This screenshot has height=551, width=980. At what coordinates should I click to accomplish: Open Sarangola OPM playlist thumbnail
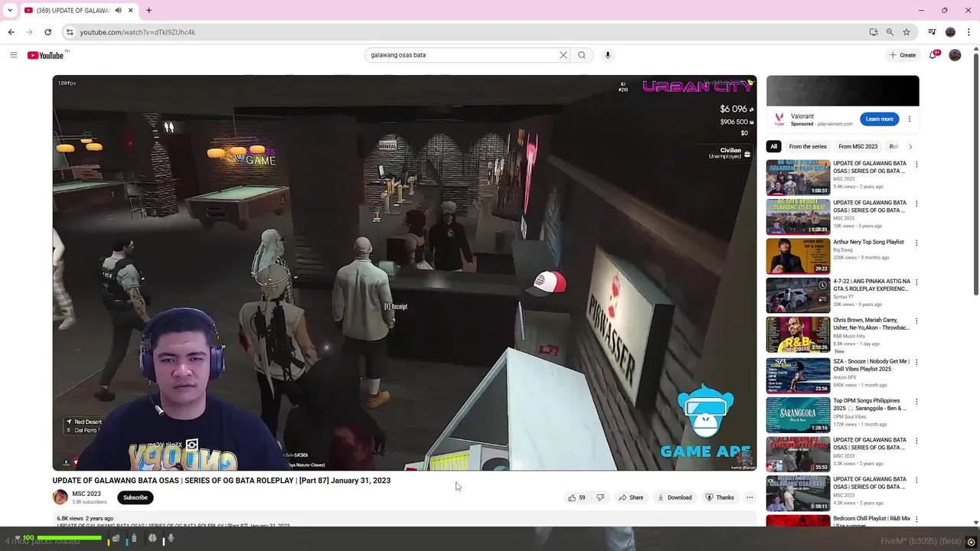click(x=798, y=414)
